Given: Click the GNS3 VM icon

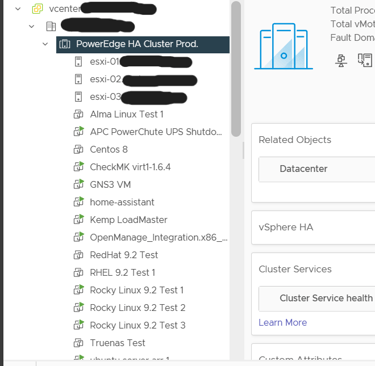Looking at the screenshot, I should coord(78,184).
